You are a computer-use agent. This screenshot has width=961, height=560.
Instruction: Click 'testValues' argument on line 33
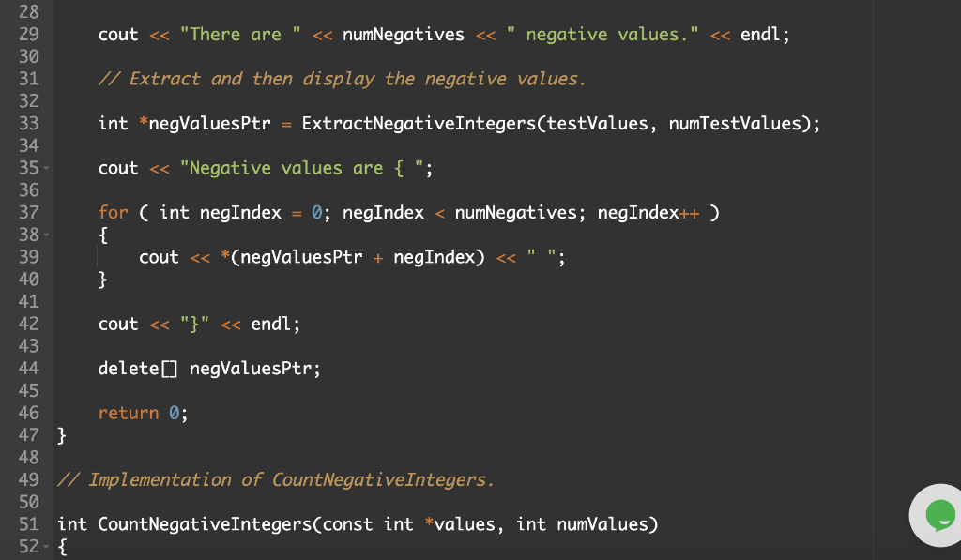(597, 123)
